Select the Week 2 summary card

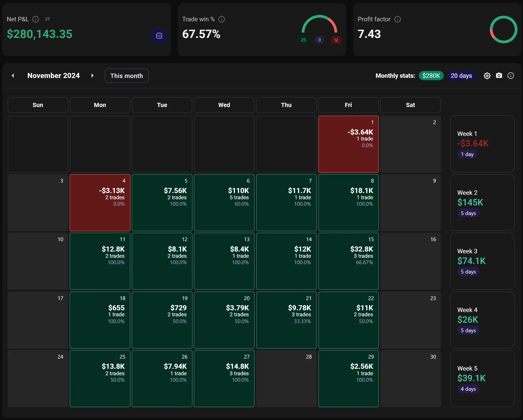[482, 202]
